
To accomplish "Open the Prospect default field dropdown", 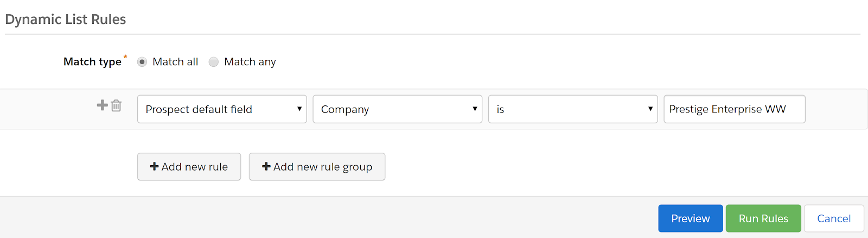I will point(221,109).
